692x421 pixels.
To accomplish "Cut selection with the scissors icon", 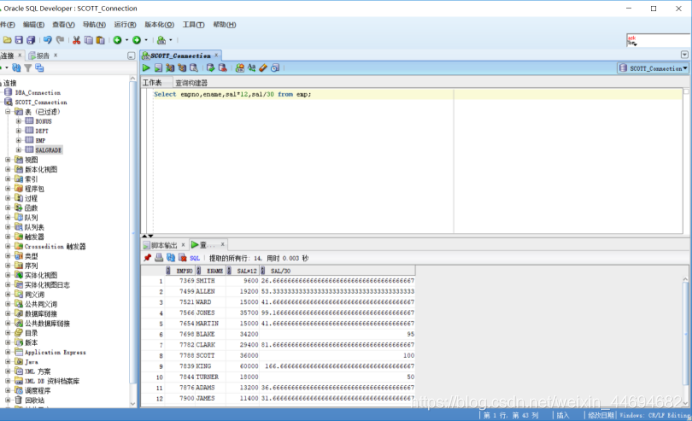I will 76,40.
